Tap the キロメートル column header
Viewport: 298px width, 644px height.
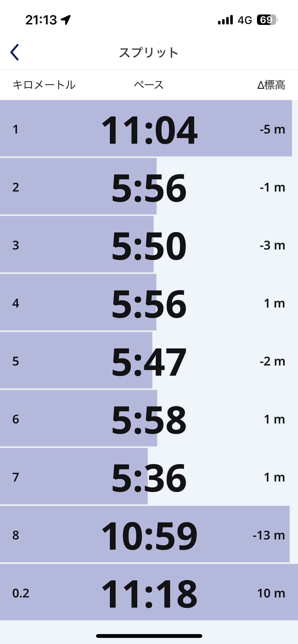44,85
